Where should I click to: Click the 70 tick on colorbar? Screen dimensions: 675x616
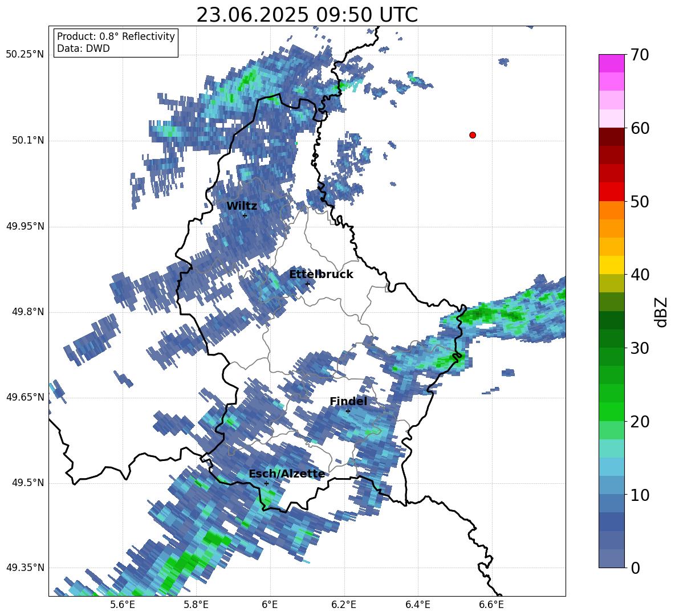[x=640, y=55]
